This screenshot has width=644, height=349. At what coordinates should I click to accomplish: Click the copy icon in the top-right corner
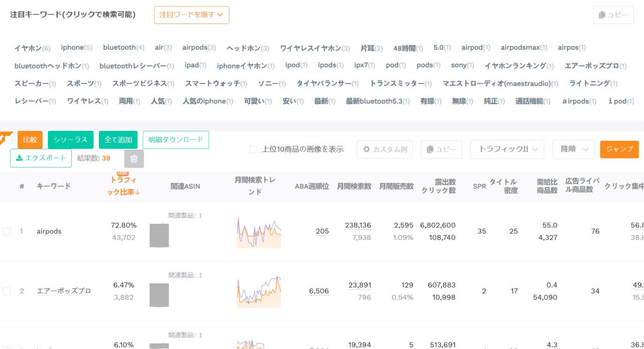(x=613, y=15)
